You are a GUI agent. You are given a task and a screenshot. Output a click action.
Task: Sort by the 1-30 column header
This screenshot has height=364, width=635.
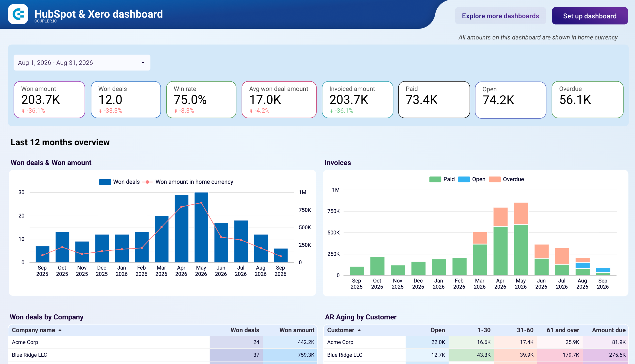484,330
